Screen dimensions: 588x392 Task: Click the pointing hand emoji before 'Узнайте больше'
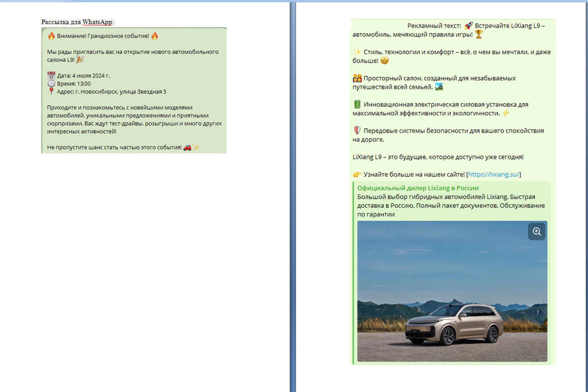(357, 174)
